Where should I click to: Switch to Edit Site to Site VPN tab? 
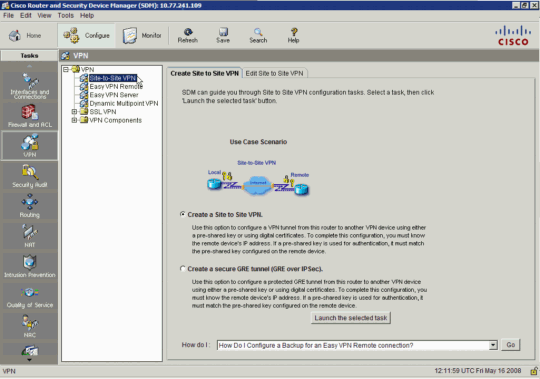[274, 73]
